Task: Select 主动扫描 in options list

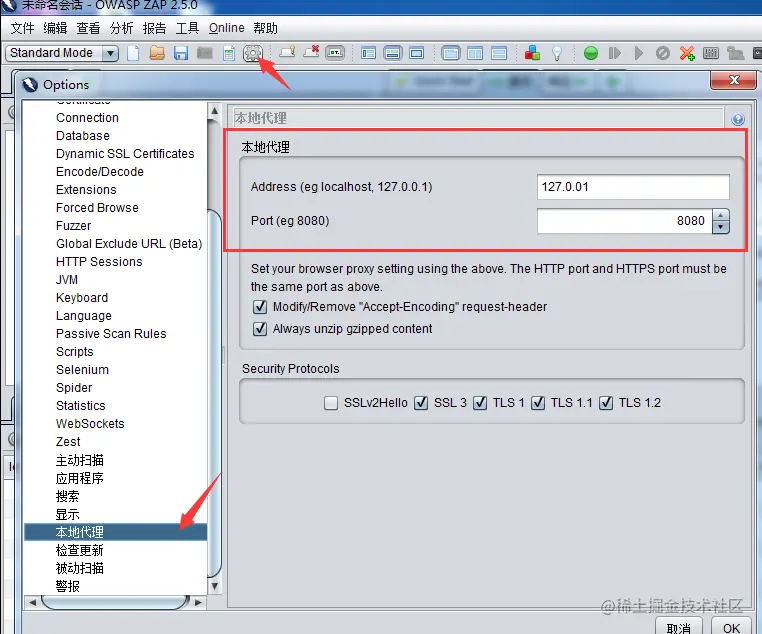Action: (80, 460)
